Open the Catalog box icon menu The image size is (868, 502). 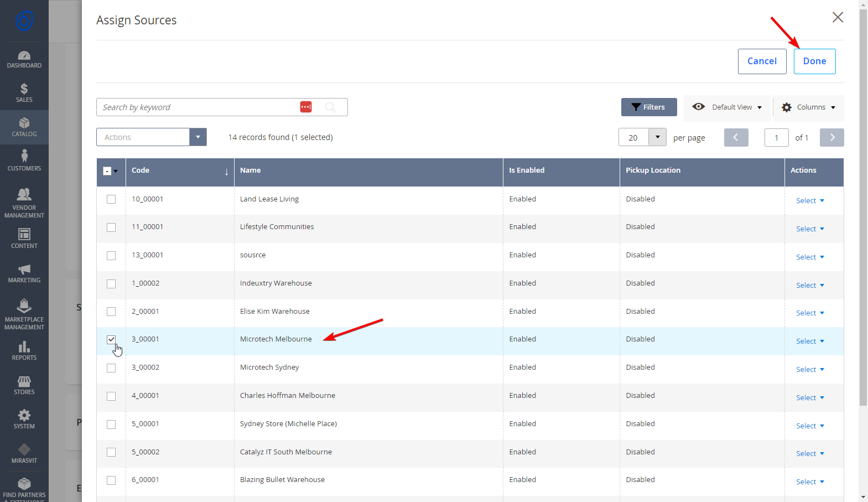(x=24, y=127)
